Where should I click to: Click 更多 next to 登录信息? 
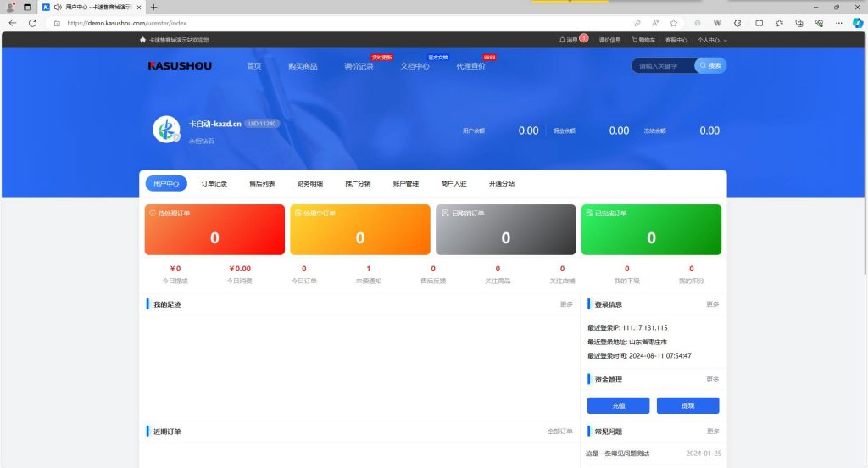click(712, 304)
